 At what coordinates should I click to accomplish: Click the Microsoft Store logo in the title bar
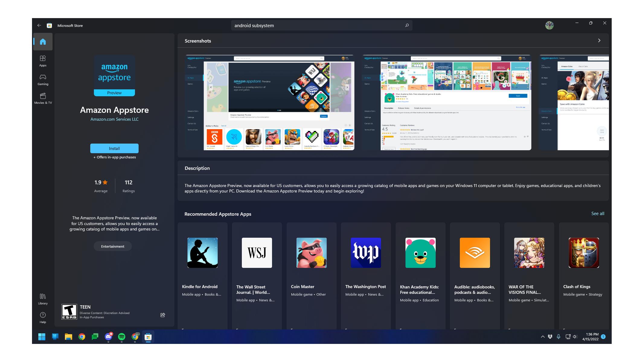[49, 25]
